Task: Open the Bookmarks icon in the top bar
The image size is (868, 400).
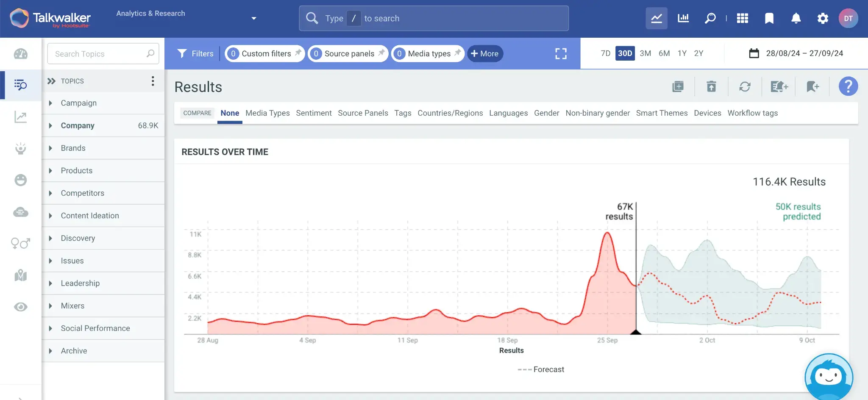Action: tap(769, 18)
